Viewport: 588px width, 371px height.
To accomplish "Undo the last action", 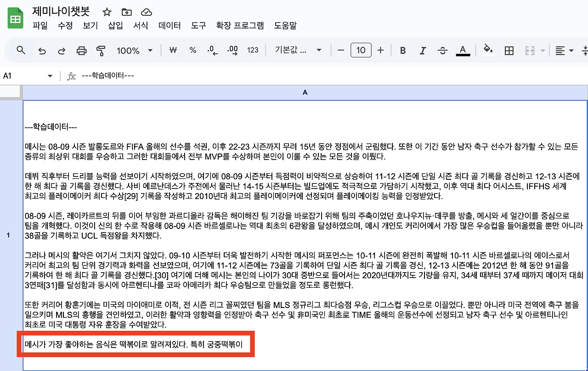I will point(42,50).
